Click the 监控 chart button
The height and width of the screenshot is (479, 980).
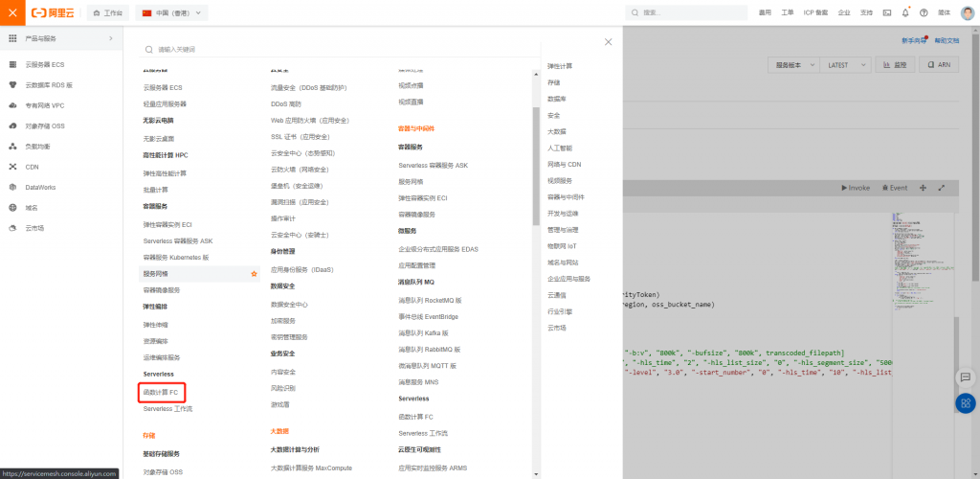click(895, 64)
